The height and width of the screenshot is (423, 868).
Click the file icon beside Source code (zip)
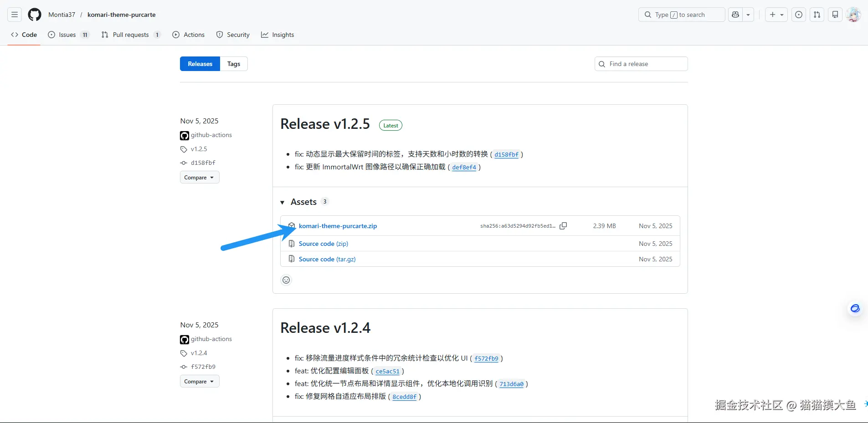292,244
